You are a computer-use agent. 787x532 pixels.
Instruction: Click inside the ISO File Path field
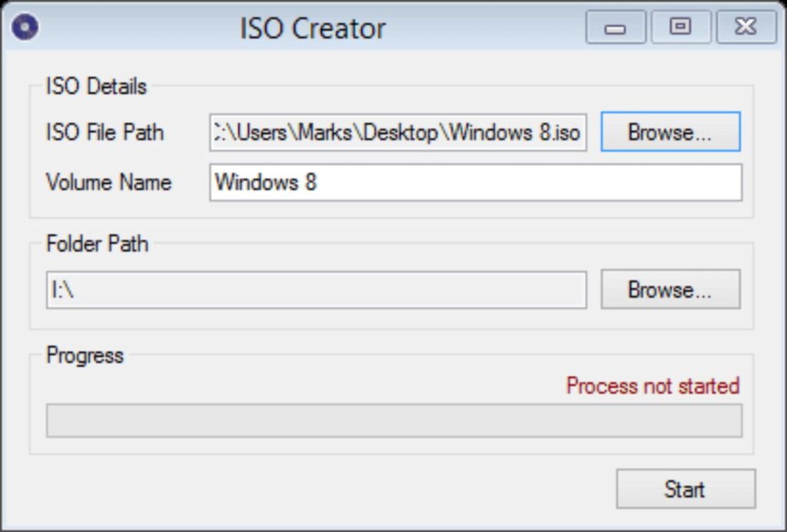(399, 131)
